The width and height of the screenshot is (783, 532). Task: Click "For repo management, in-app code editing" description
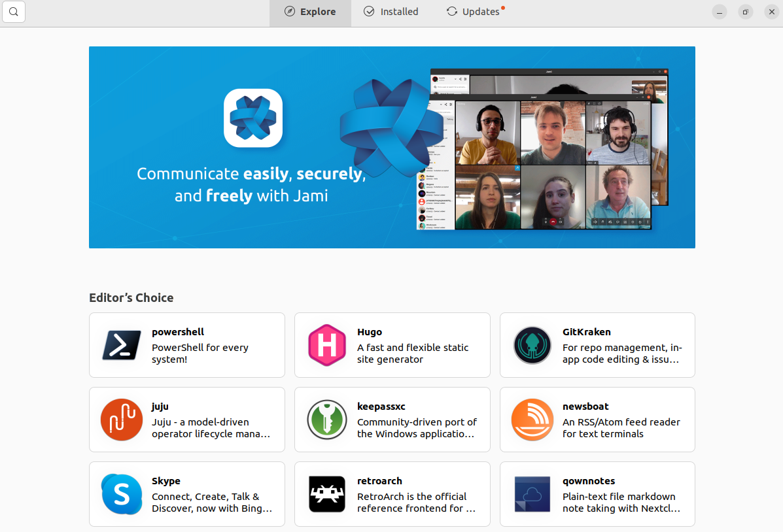[x=622, y=354]
